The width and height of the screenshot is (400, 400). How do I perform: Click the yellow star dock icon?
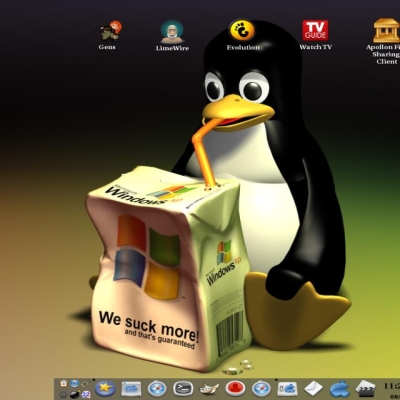click(x=105, y=388)
